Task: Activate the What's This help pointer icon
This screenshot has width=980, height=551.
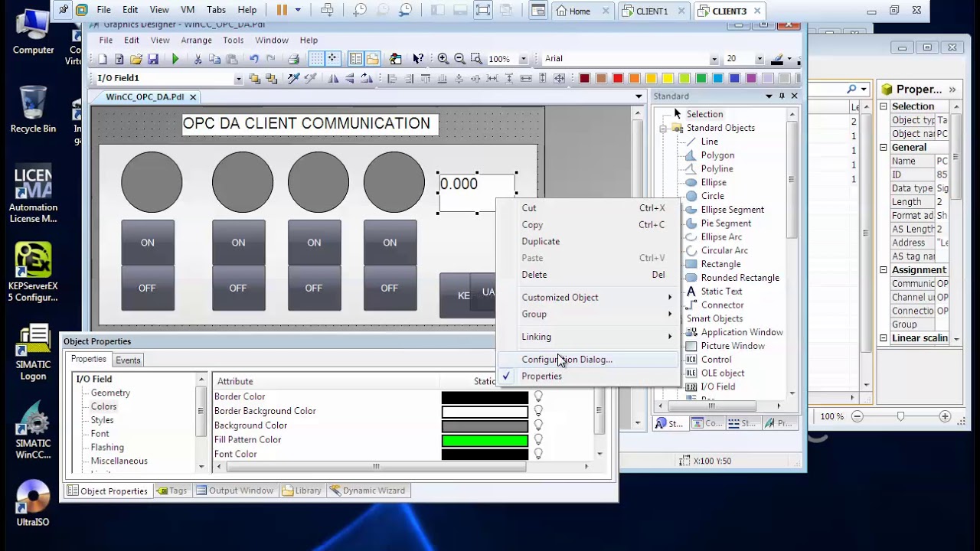Action: pyautogui.click(x=418, y=59)
